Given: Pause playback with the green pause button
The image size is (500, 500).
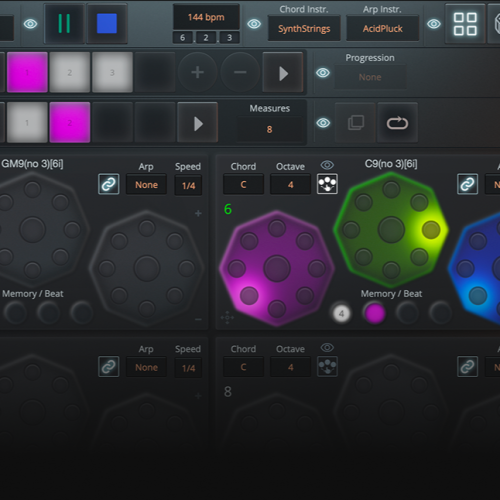Looking at the screenshot, I should click(x=64, y=24).
